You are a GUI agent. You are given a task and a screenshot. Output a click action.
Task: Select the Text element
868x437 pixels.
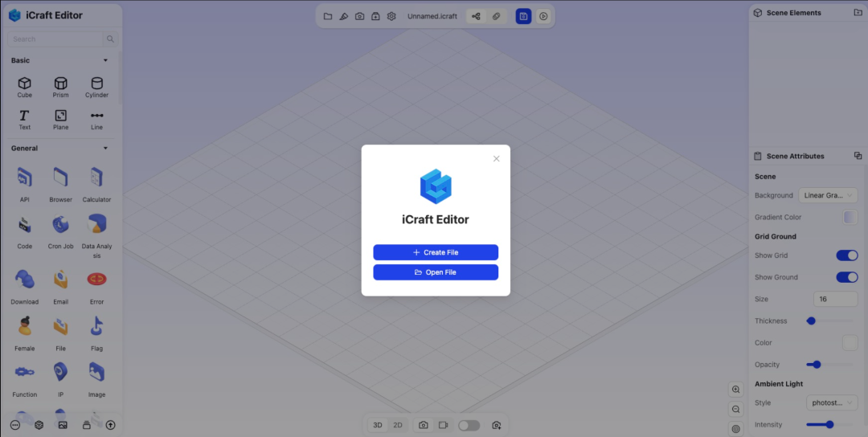[24, 120]
